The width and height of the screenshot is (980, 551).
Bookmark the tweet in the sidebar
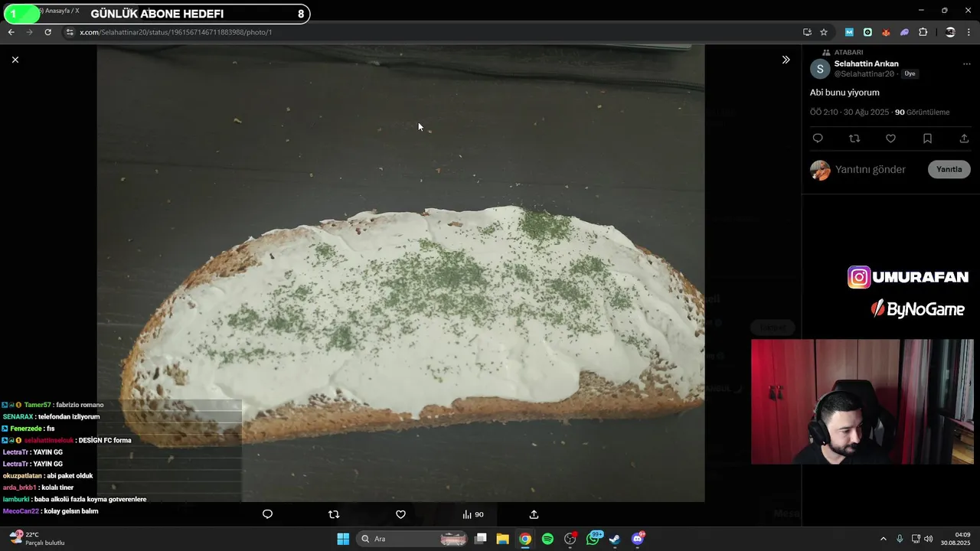(x=927, y=139)
